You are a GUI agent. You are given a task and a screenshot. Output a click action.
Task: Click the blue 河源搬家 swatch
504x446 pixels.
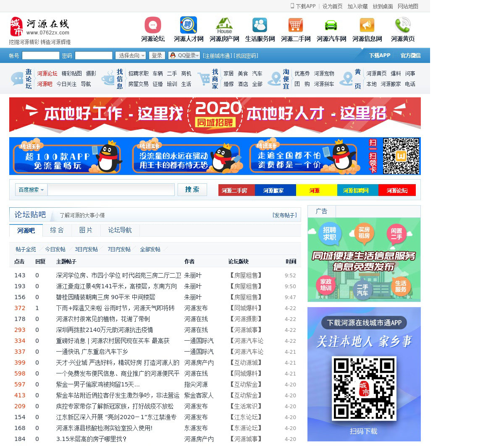[x=275, y=190]
